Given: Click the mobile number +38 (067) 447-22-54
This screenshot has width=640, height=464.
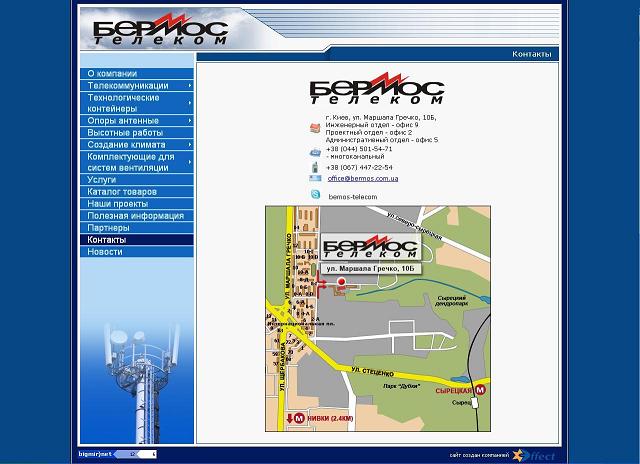Looking at the screenshot, I should pyautogui.click(x=359, y=167).
